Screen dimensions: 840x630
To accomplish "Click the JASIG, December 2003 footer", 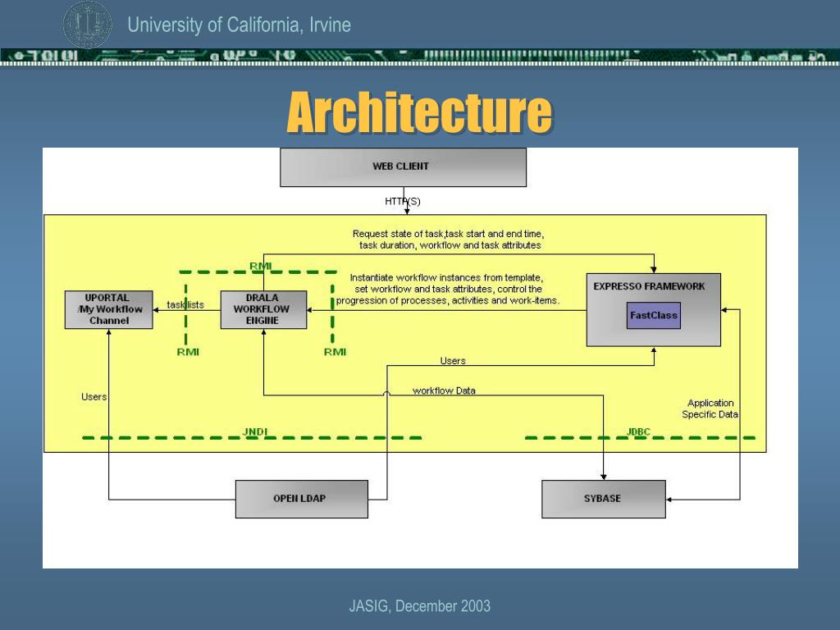I will pos(419,606).
